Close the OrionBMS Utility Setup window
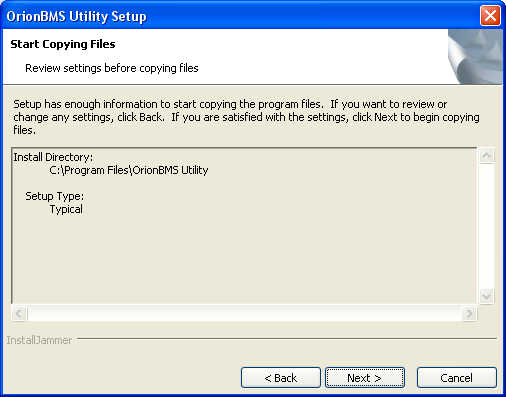506x397 pixels. pyautogui.click(x=490, y=15)
